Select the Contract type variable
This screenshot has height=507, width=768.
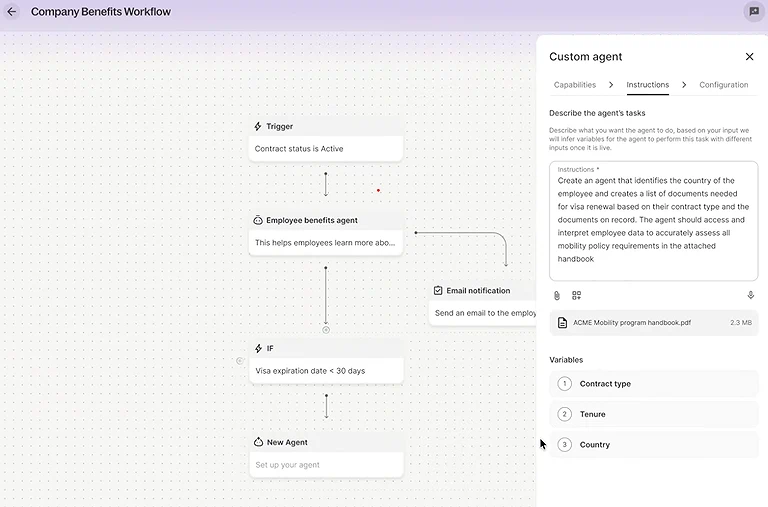[654, 384]
